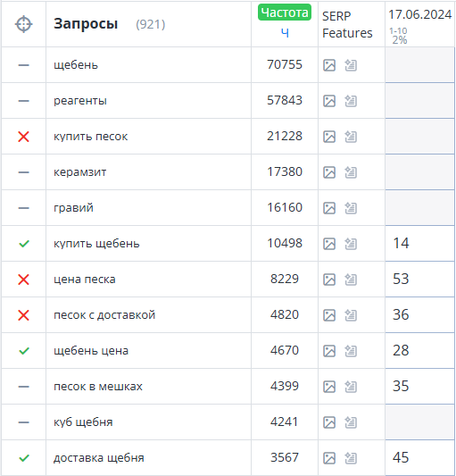Open image SERP icon for керамзит

click(x=329, y=172)
